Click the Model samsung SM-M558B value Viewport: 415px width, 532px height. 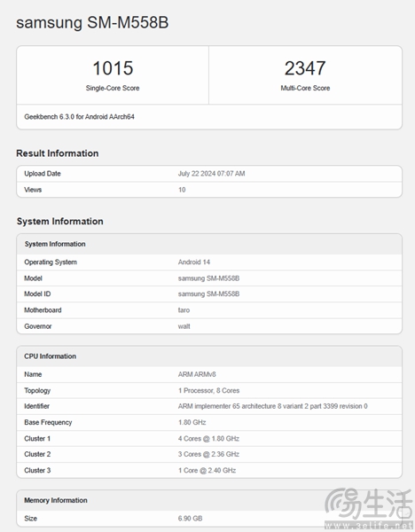click(x=208, y=278)
